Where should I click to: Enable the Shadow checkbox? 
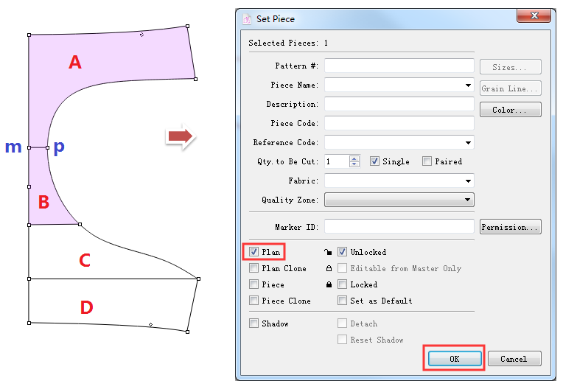click(x=254, y=323)
